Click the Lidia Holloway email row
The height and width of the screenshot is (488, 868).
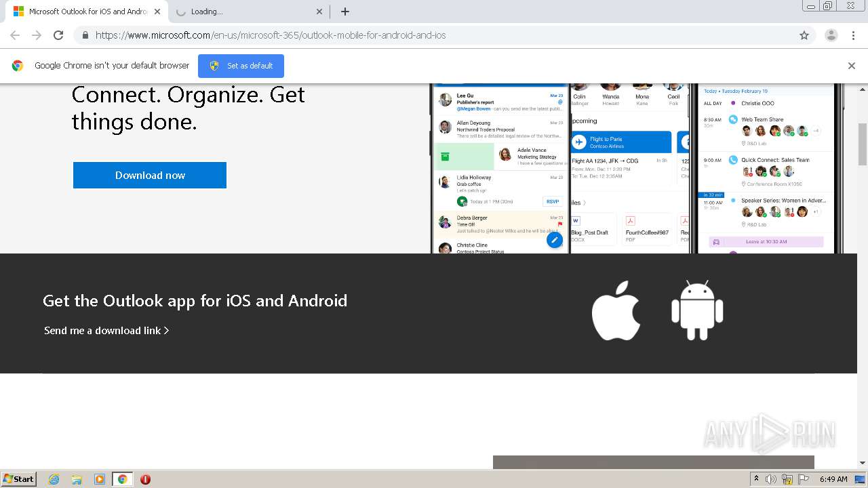[x=500, y=190]
